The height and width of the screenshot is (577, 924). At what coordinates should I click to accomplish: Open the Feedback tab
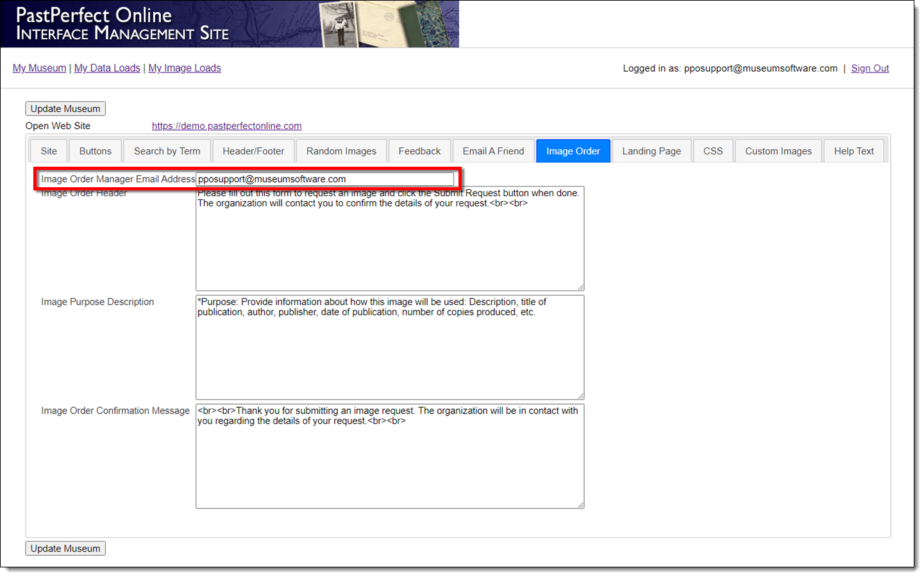tap(419, 151)
